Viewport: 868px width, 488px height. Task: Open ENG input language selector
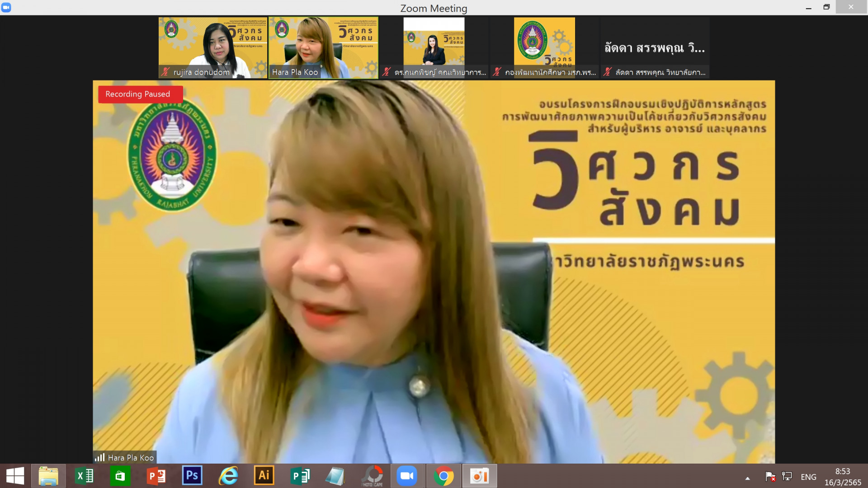(808, 477)
